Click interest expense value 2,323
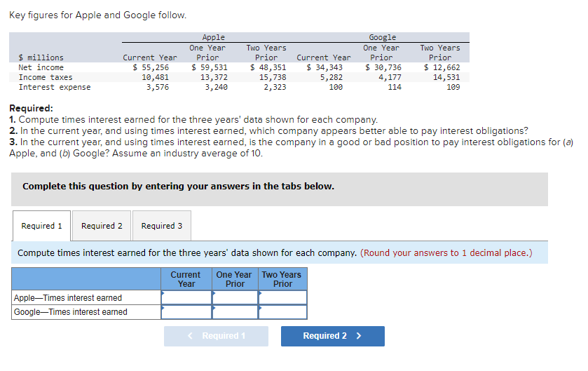 coord(275,87)
